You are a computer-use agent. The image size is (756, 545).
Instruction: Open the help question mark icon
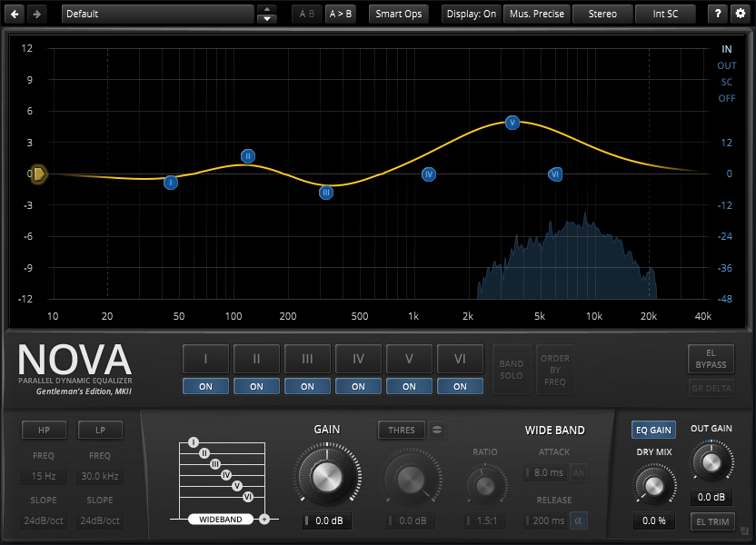(718, 14)
